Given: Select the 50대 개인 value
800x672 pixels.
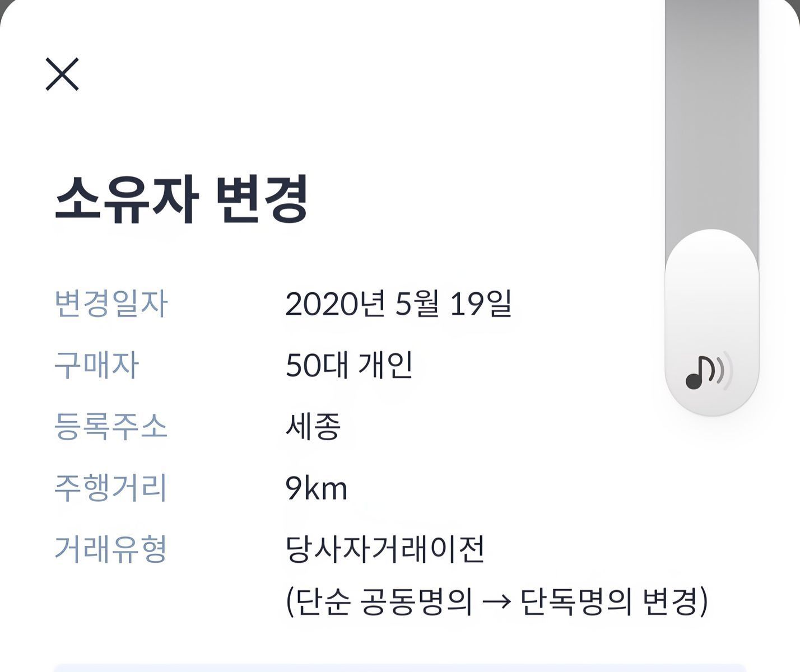Looking at the screenshot, I should tap(349, 365).
